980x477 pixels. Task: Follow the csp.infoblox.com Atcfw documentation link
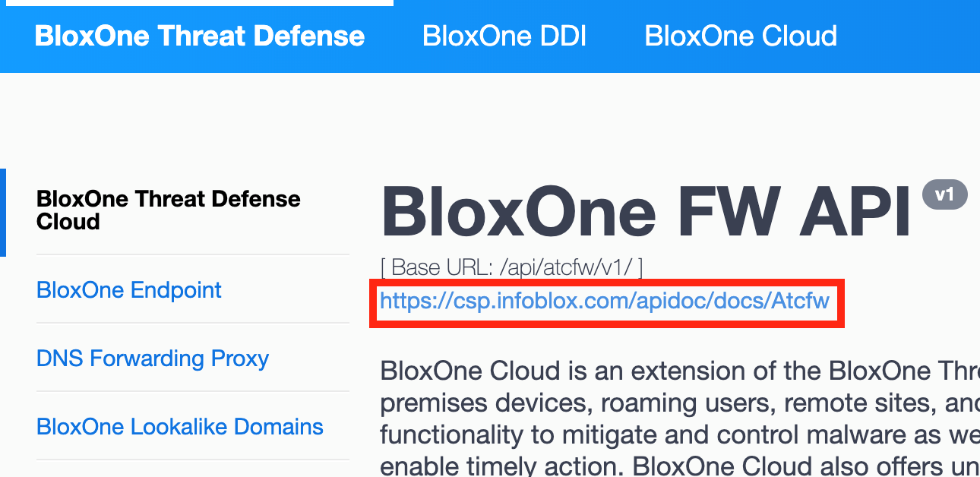pos(604,302)
